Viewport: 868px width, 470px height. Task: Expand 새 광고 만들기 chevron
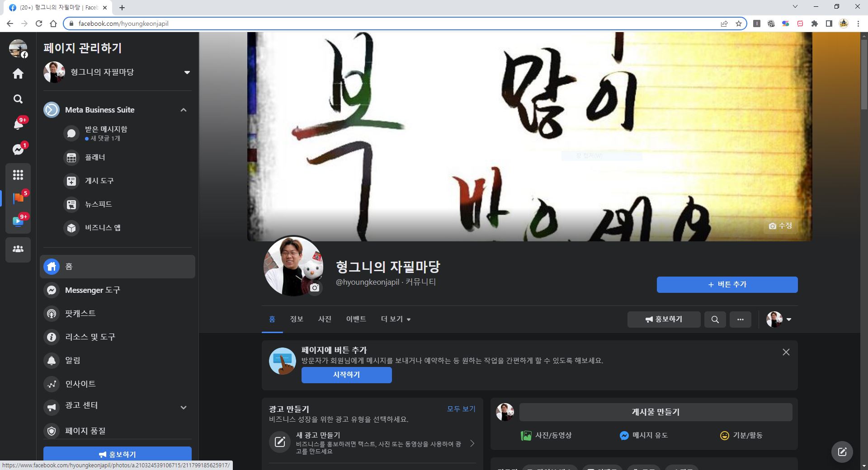[472, 443]
